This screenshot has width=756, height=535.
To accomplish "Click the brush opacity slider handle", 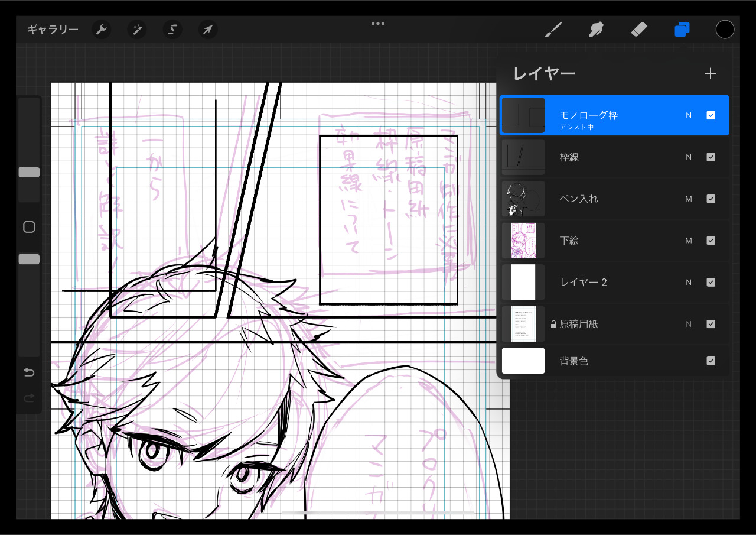I will click(29, 259).
